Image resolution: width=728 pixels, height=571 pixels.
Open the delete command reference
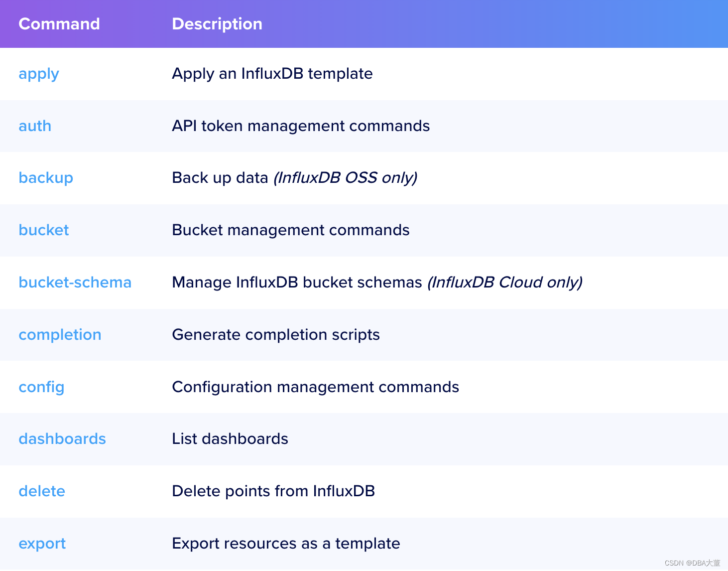click(42, 491)
